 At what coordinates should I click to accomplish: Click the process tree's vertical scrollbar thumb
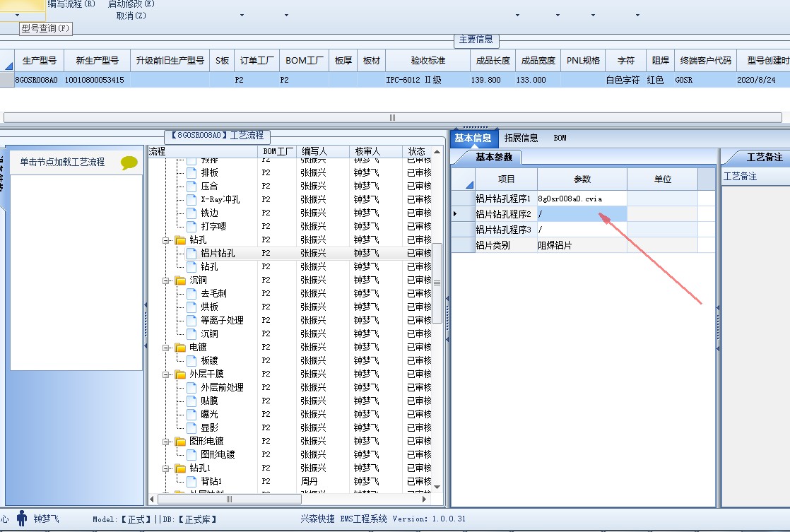click(x=437, y=283)
